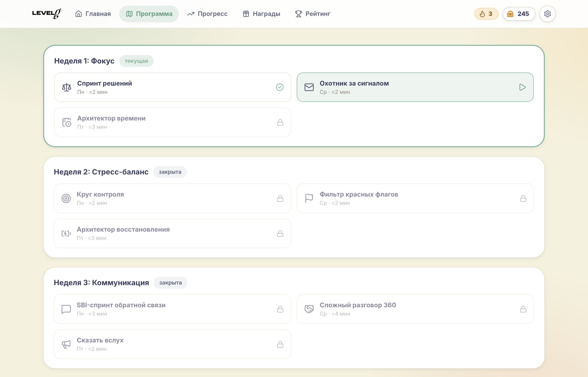Go to the Главная tab
The width and height of the screenshot is (588, 377).
tap(93, 14)
